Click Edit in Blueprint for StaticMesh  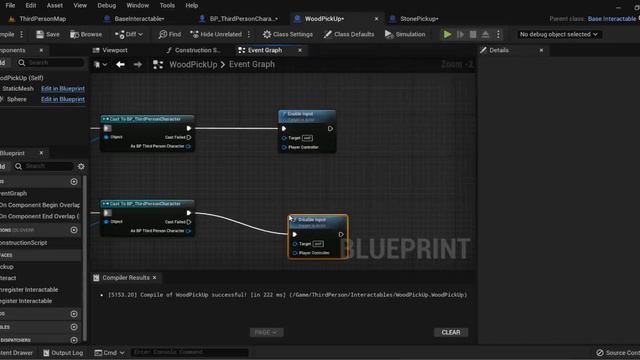63,89
